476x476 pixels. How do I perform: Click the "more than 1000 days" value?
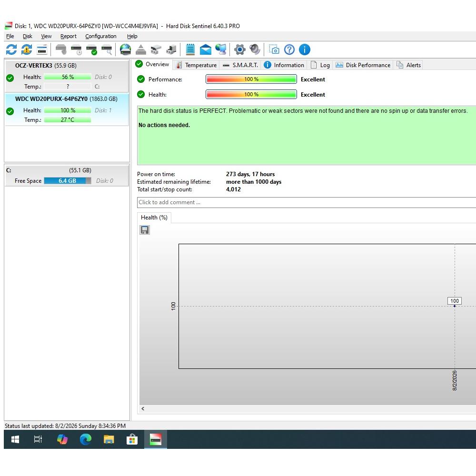click(254, 181)
